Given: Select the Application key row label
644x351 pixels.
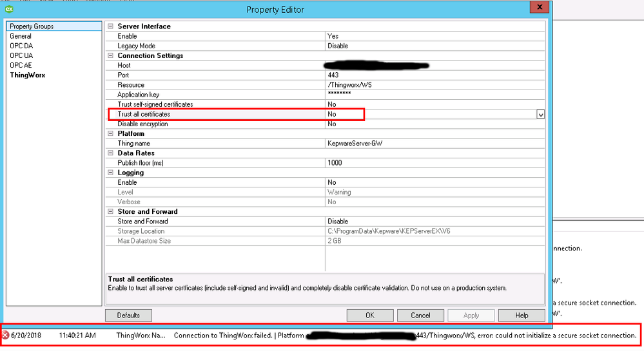Looking at the screenshot, I should [x=139, y=95].
